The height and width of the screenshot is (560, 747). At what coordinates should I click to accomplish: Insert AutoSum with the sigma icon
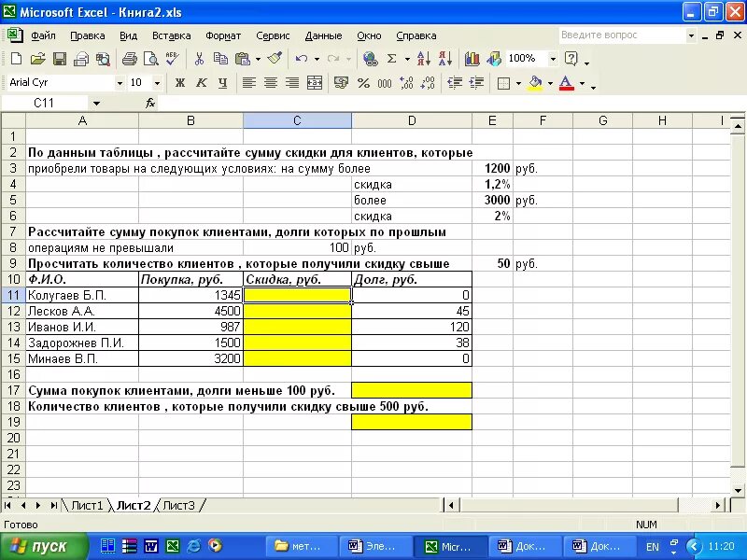click(x=391, y=59)
